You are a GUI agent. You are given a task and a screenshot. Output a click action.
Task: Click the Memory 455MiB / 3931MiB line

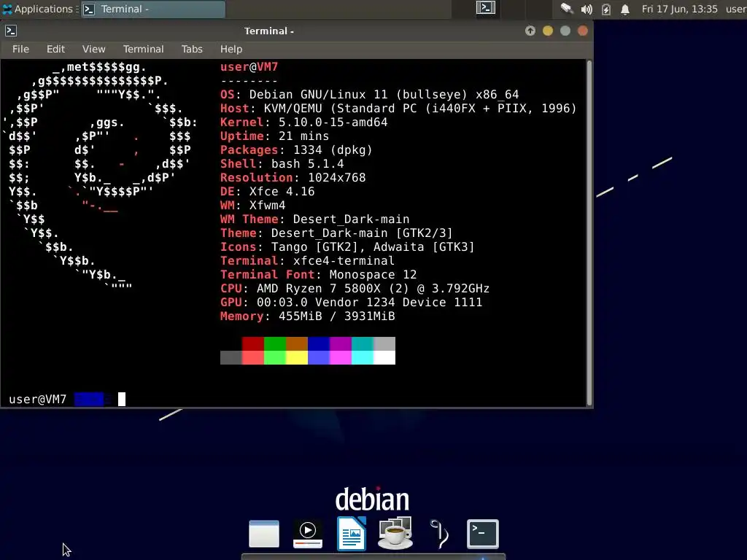click(x=308, y=316)
